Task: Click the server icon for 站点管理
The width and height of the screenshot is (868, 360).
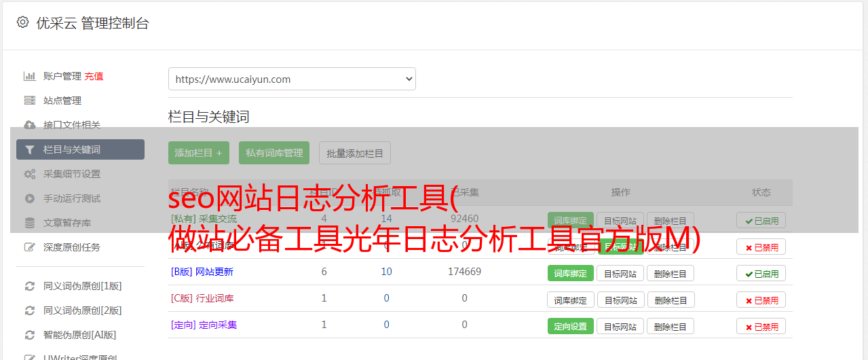Action: [x=30, y=101]
